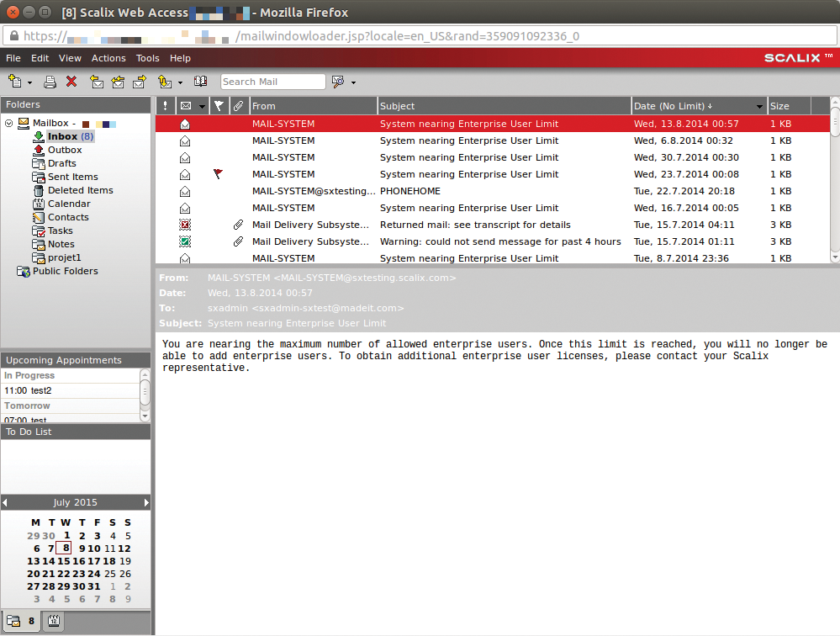Print the selected message

click(50, 81)
